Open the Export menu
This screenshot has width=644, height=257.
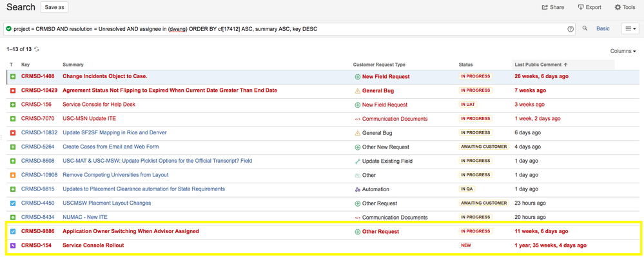coord(589,7)
